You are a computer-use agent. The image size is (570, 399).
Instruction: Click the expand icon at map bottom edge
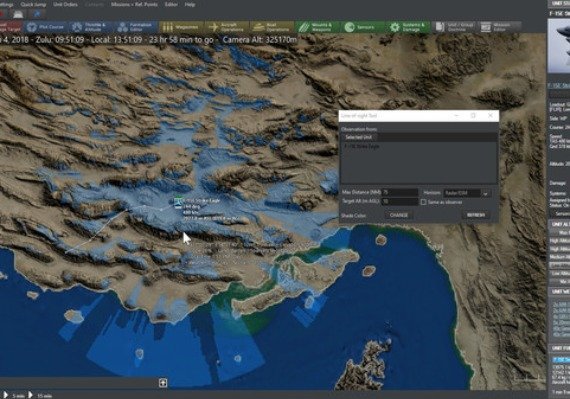click(x=163, y=383)
